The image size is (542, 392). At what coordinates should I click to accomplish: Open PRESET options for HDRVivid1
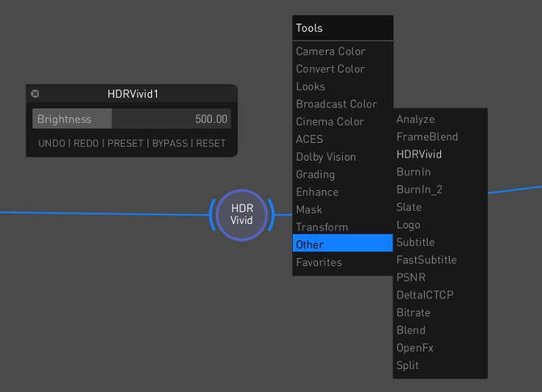pos(125,143)
